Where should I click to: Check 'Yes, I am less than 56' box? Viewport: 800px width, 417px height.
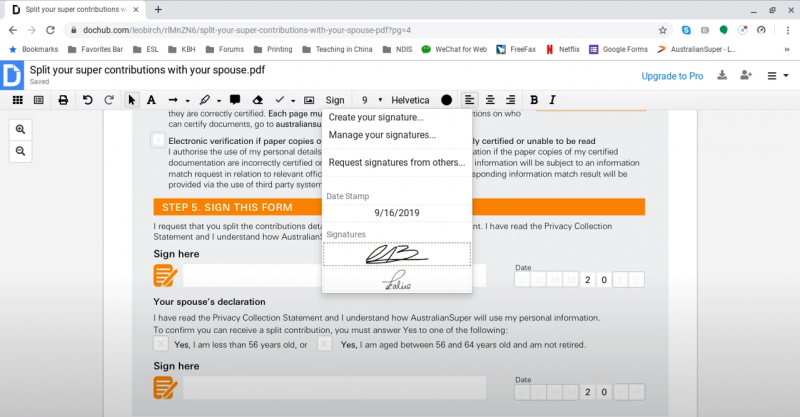click(x=160, y=344)
